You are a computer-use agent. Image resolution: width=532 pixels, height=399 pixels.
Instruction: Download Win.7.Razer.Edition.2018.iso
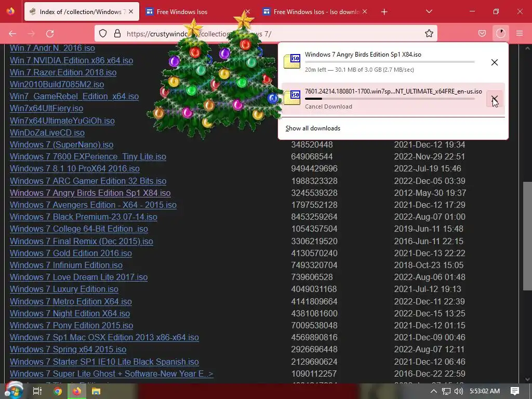click(63, 72)
